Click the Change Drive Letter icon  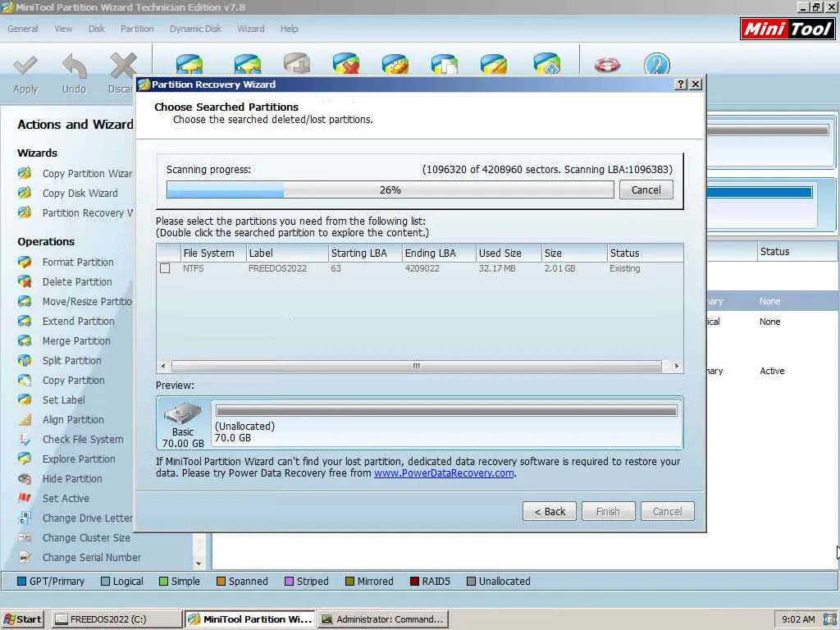[x=25, y=518]
